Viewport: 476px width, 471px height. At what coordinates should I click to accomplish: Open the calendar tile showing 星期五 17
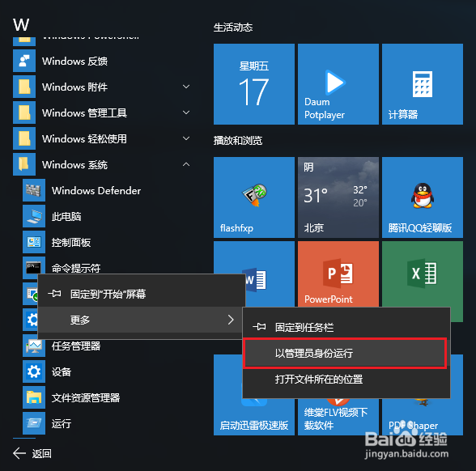click(254, 84)
